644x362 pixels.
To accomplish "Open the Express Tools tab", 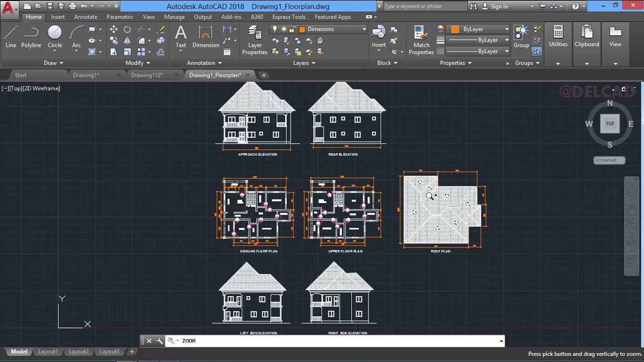I will click(289, 17).
